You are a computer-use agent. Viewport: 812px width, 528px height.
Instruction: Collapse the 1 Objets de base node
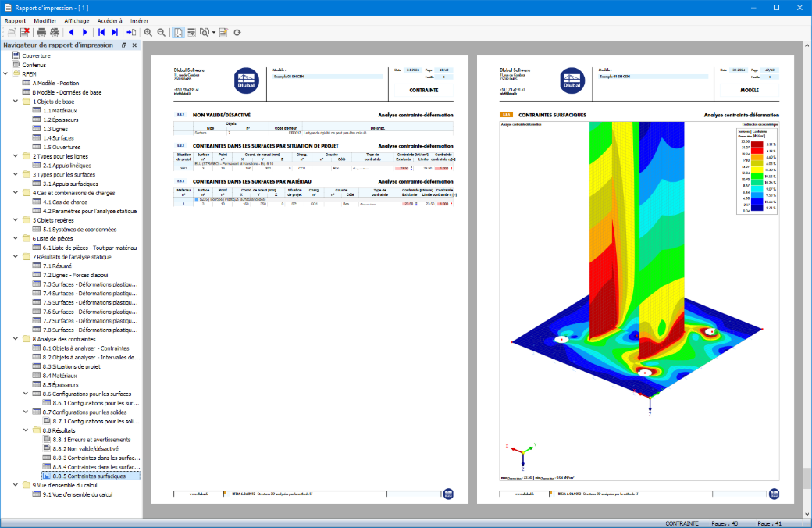tap(16, 101)
